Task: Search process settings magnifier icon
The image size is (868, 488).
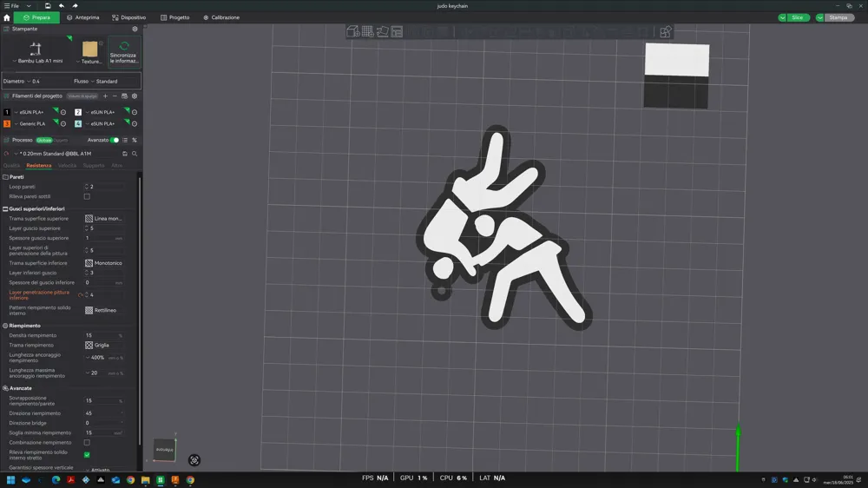Action: tap(135, 154)
